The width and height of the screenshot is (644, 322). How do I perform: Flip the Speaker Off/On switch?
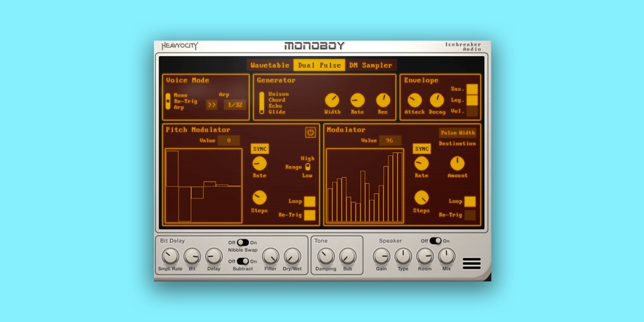click(435, 241)
